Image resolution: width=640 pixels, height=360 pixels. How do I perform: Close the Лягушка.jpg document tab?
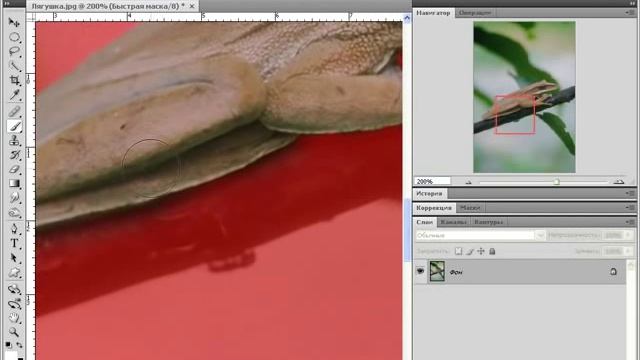(x=192, y=6)
